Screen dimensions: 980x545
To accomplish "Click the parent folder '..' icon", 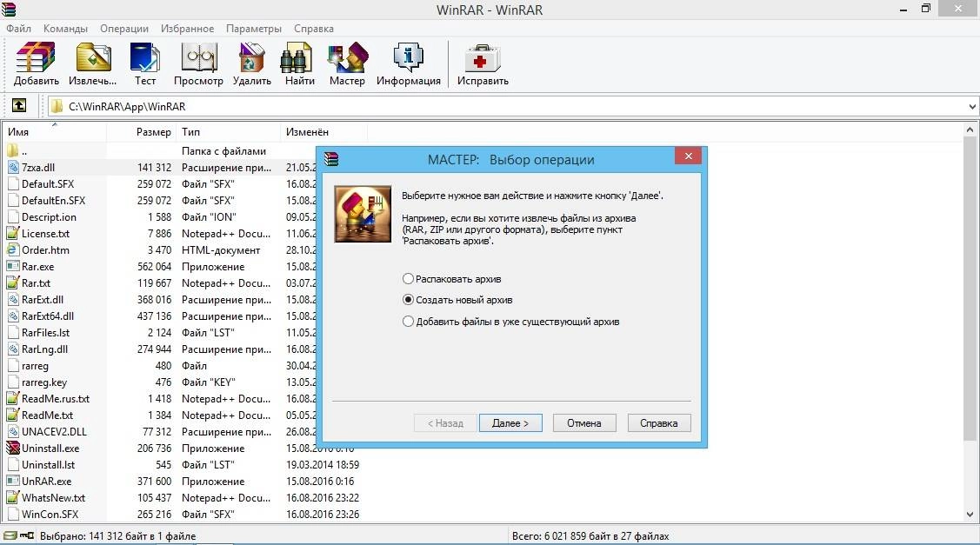I will coord(13,150).
